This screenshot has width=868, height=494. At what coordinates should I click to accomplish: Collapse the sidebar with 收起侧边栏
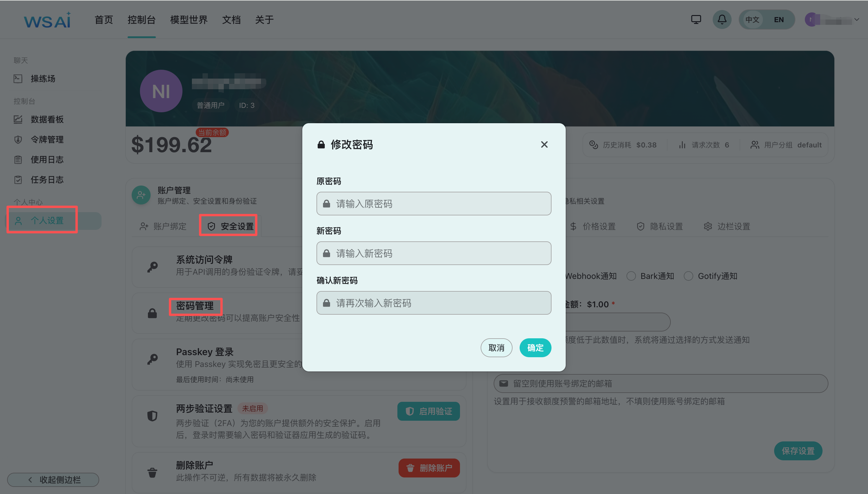(53, 480)
